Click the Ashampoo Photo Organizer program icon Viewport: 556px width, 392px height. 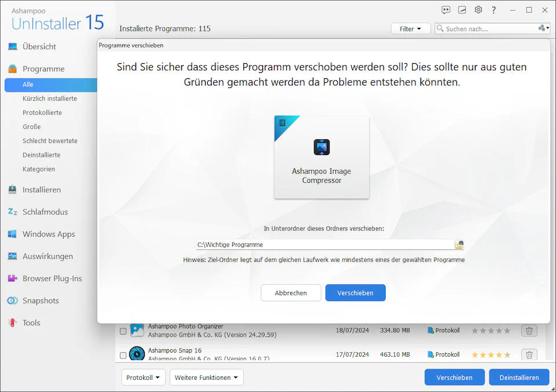point(137,330)
